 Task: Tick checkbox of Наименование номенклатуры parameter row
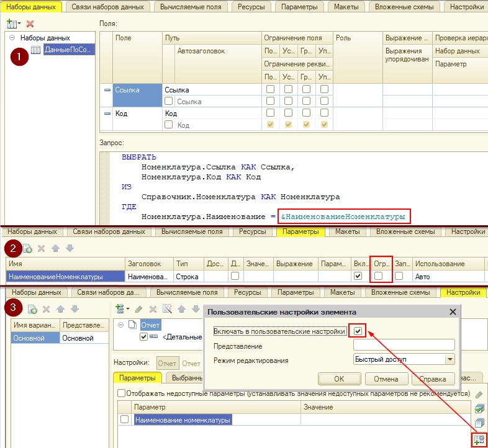(125, 419)
